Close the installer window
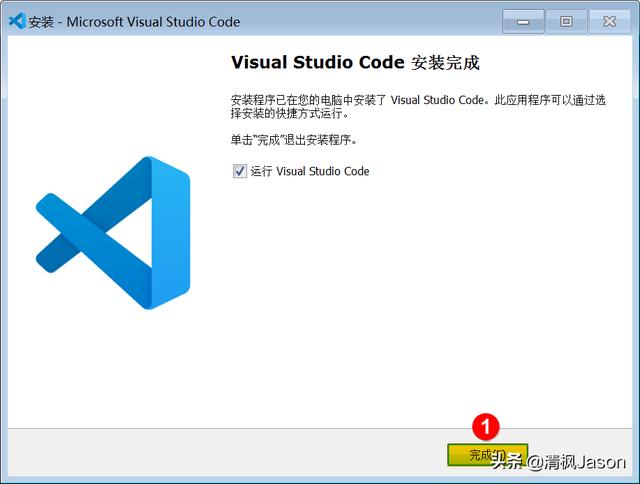The width and height of the screenshot is (640, 484). click(609, 22)
